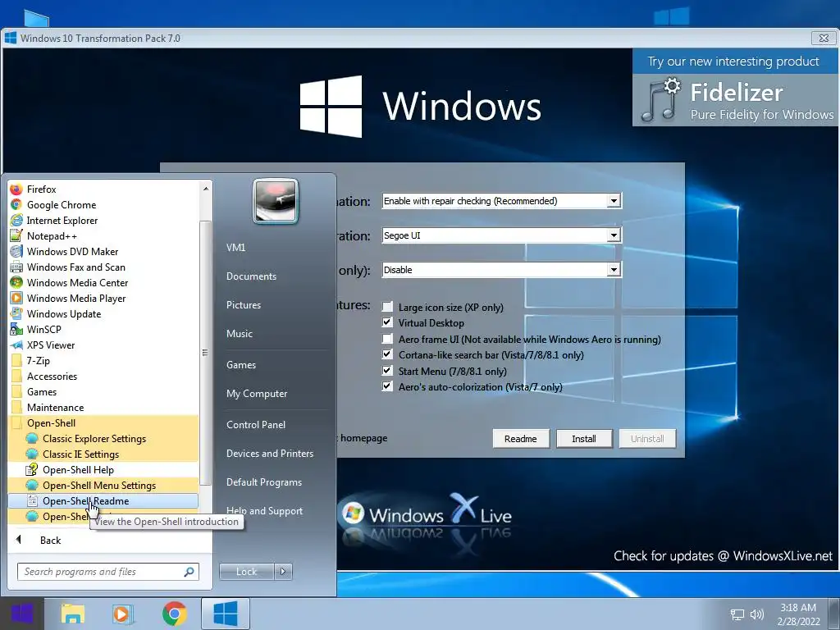Launch Chrome from the taskbar
Image resolution: width=840 pixels, height=630 pixels.
click(174, 614)
